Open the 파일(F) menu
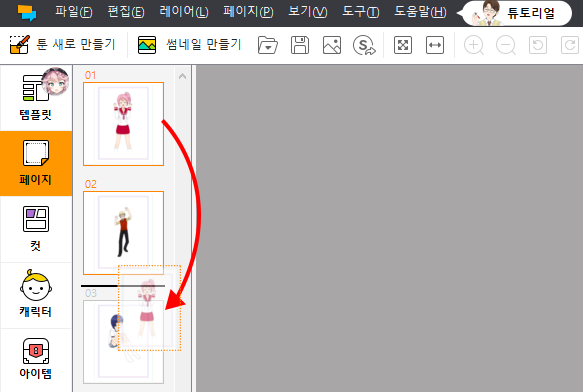 pos(74,12)
